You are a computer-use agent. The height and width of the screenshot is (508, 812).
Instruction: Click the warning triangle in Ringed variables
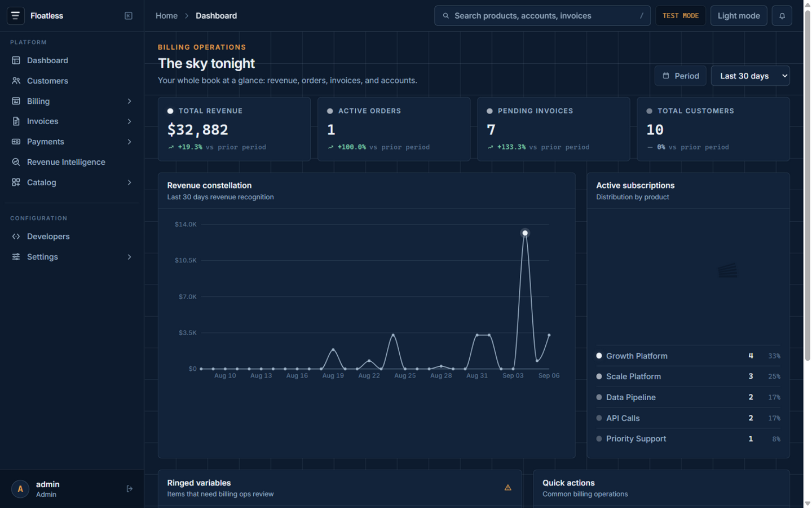(507, 488)
